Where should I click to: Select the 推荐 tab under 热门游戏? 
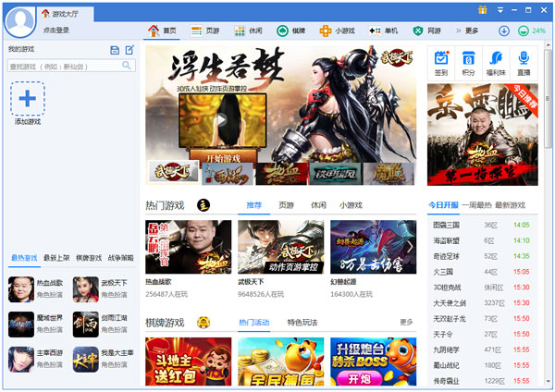tap(253, 205)
